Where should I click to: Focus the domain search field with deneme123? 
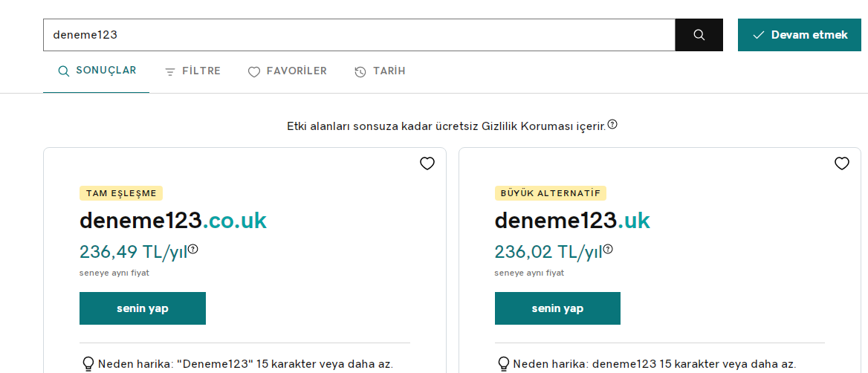(359, 35)
